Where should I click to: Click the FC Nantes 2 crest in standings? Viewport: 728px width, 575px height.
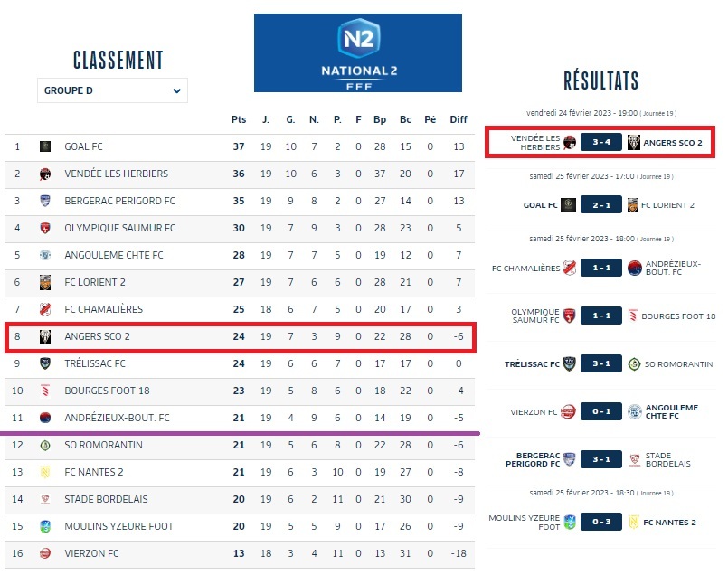coord(45,472)
